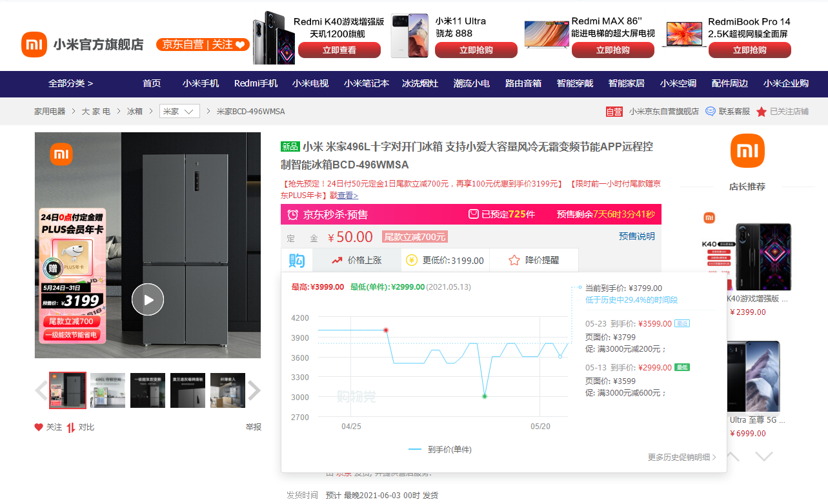Open the 配件周边 nav item

coord(730,84)
